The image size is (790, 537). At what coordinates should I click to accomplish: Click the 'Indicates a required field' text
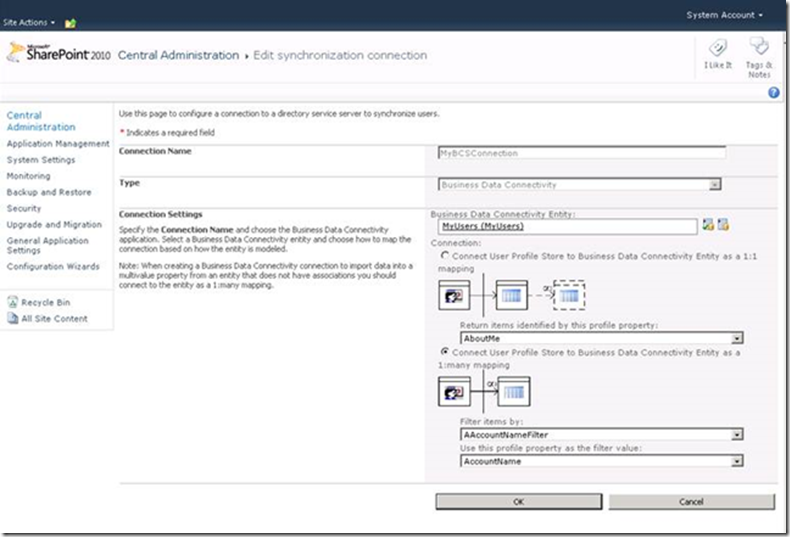pyautogui.click(x=170, y=132)
